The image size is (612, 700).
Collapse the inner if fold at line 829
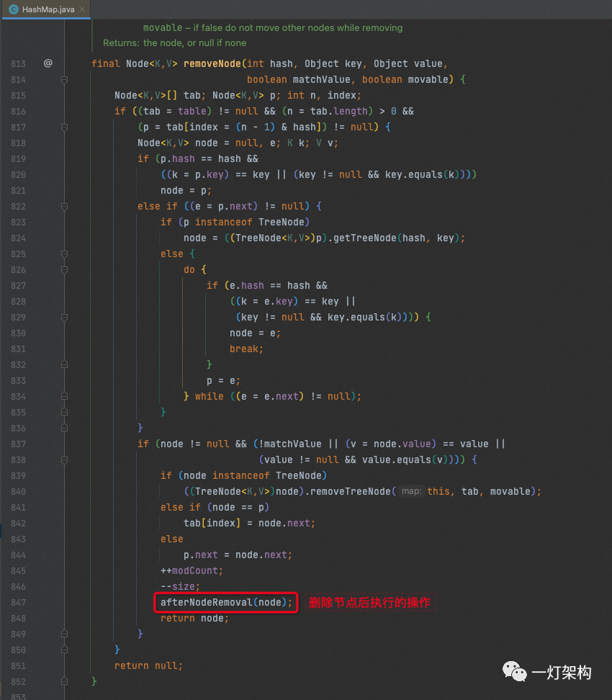[64, 317]
